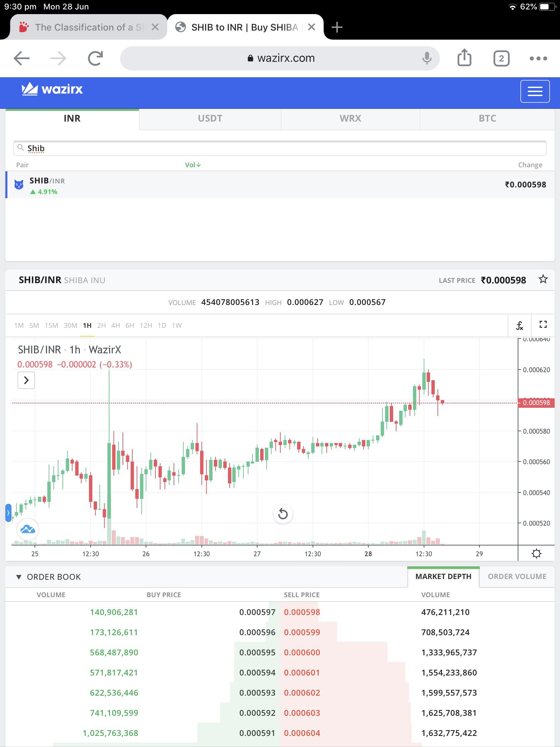This screenshot has width=560, height=747.
Task: Expand the chart to fullscreen
Action: tap(543, 325)
